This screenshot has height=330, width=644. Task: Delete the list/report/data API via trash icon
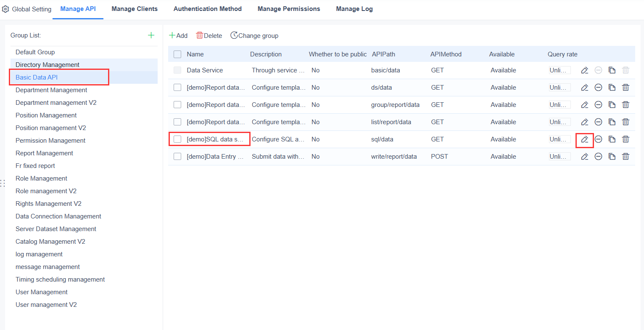point(626,122)
